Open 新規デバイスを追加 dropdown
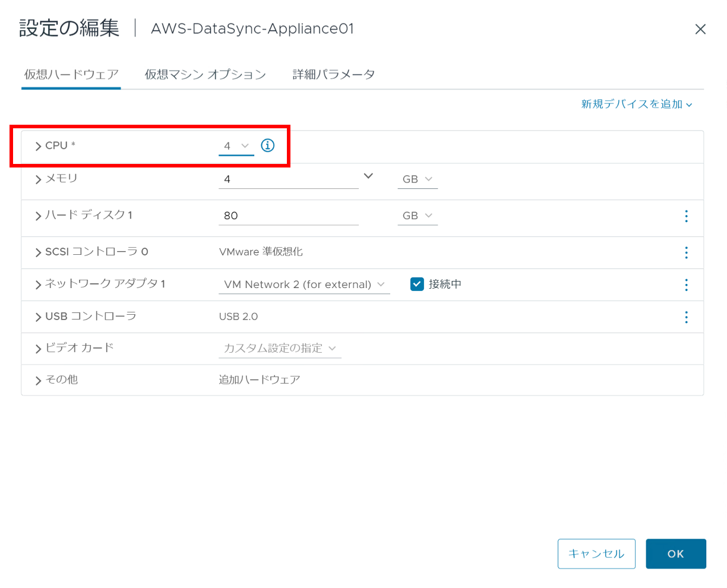The image size is (727, 588). [637, 104]
